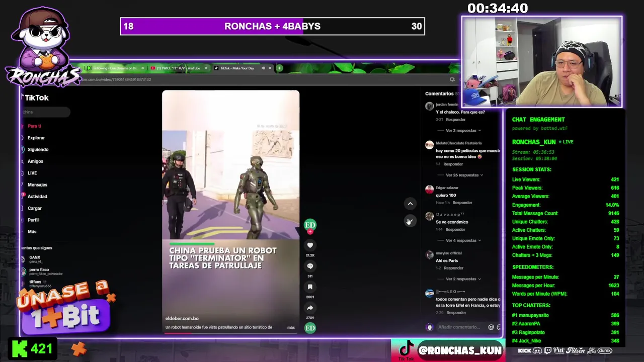Open 'LIVE' in the sidebar
The width and height of the screenshot is (644, 362).
coord(32,173)
